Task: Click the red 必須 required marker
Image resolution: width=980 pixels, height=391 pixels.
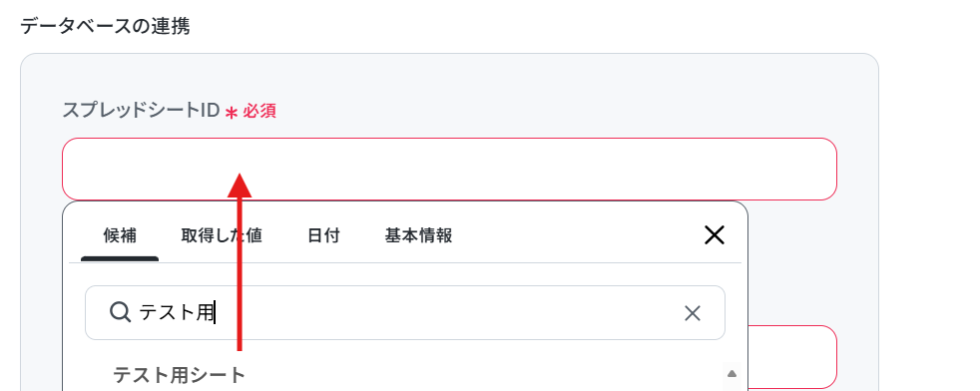Action: point(259,112)
